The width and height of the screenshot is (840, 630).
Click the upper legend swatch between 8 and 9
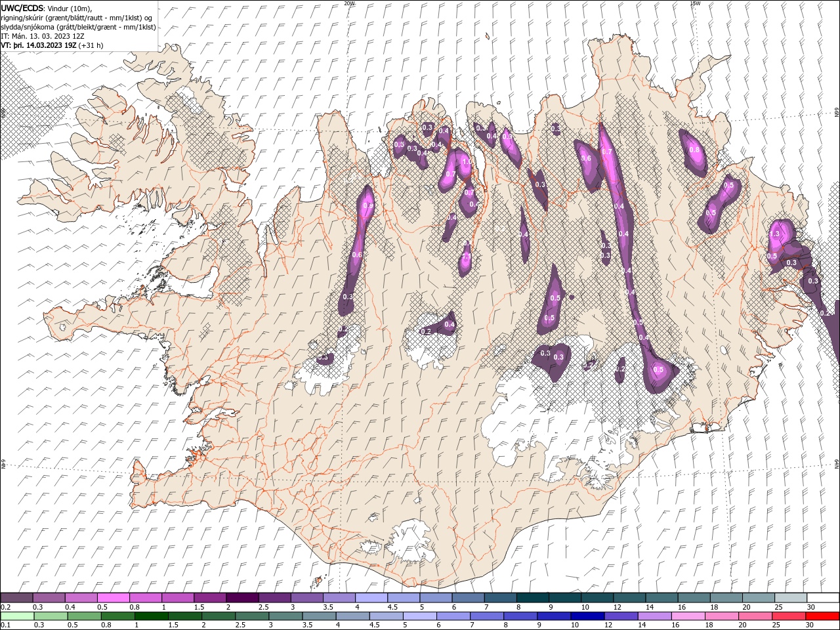[x=532, y=598]
